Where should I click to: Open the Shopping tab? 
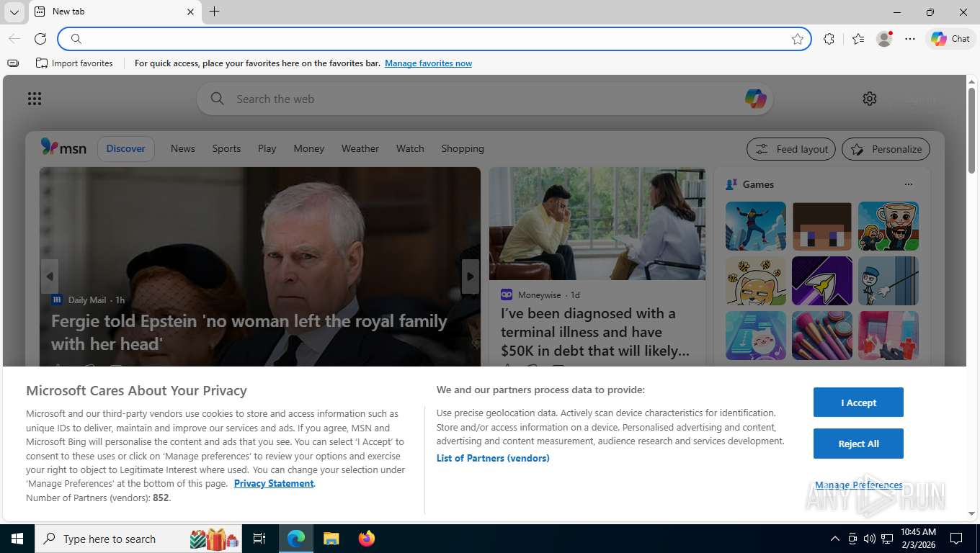463,148
